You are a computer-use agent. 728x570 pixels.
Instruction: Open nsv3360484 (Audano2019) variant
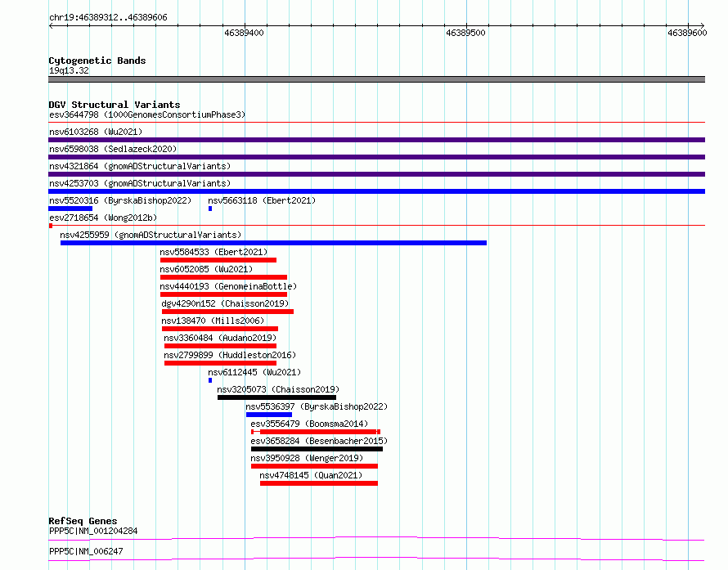(220, 338)
